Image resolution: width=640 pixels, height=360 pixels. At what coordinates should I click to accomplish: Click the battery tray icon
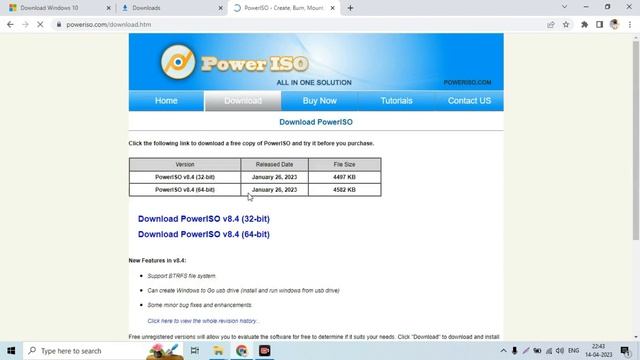pyautogui.click(x=537, y=351)
